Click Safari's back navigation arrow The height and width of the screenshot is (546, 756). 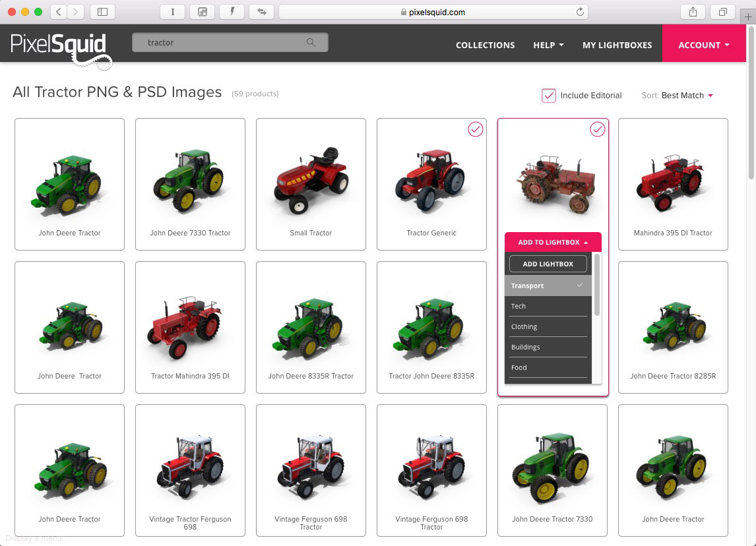pyautogui.click(x=59, y=12)
